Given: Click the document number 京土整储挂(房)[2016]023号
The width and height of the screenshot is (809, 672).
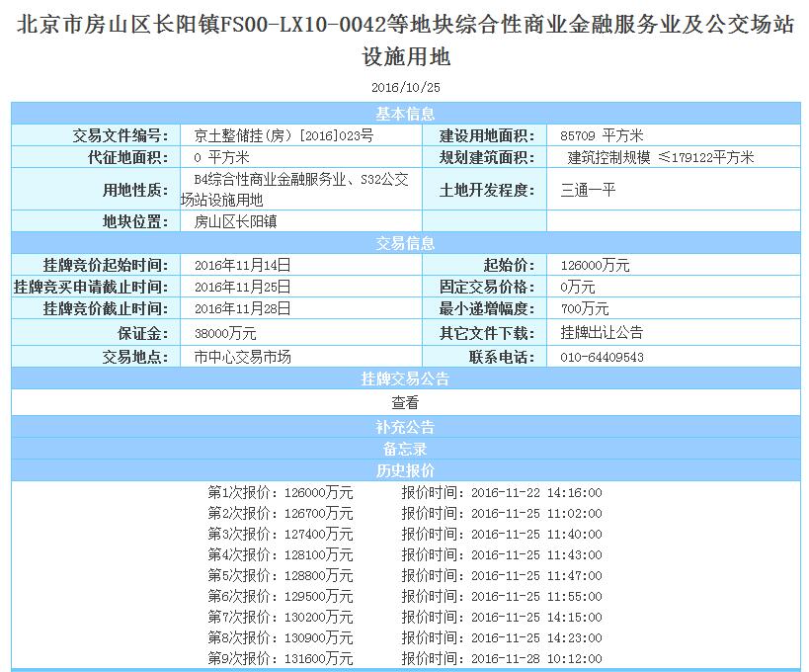Looking at the screenshot, I should [283, 135].
